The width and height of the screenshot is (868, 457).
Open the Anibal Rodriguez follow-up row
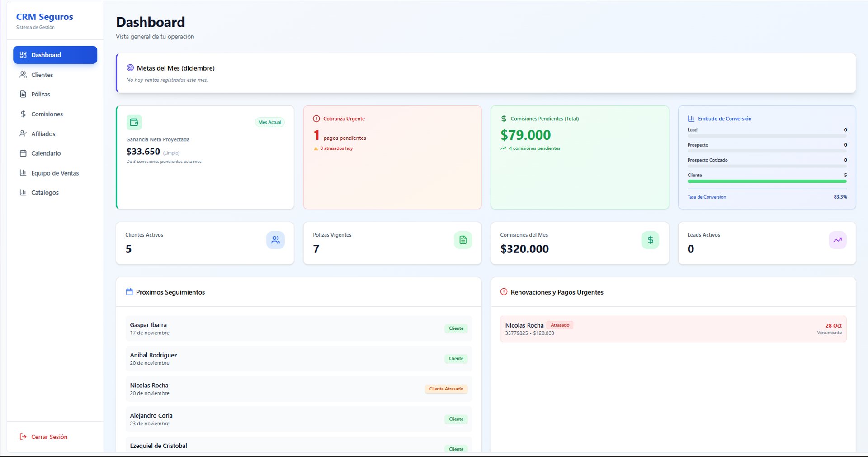click(299, 359)
